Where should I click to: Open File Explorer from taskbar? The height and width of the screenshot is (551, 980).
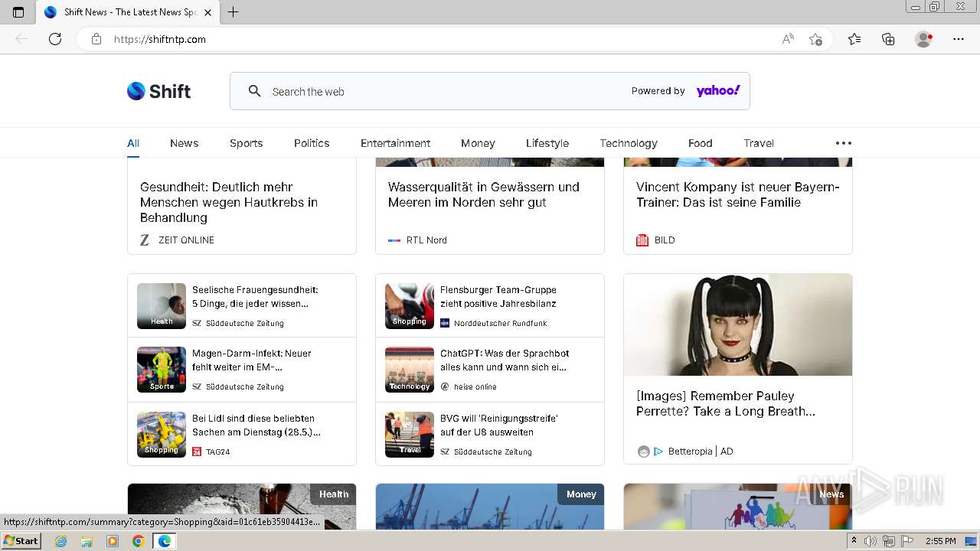tap(87, 541)
